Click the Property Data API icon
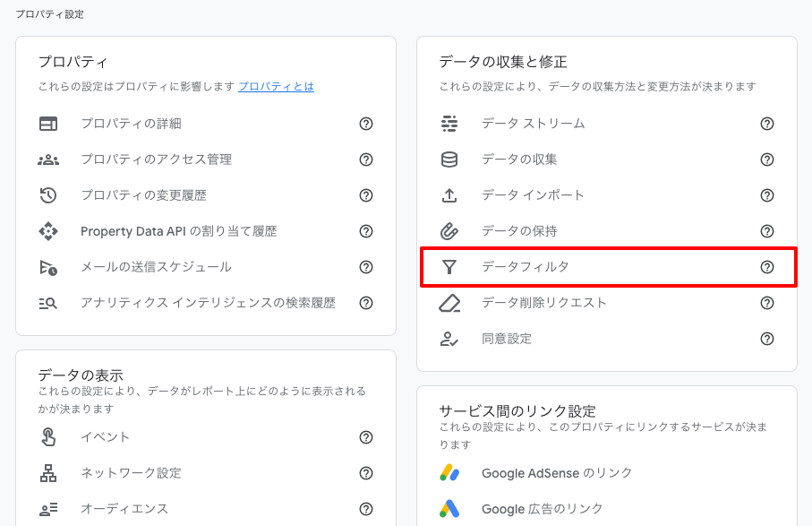This screenshot has height=526, width=812. click(48, 231)
